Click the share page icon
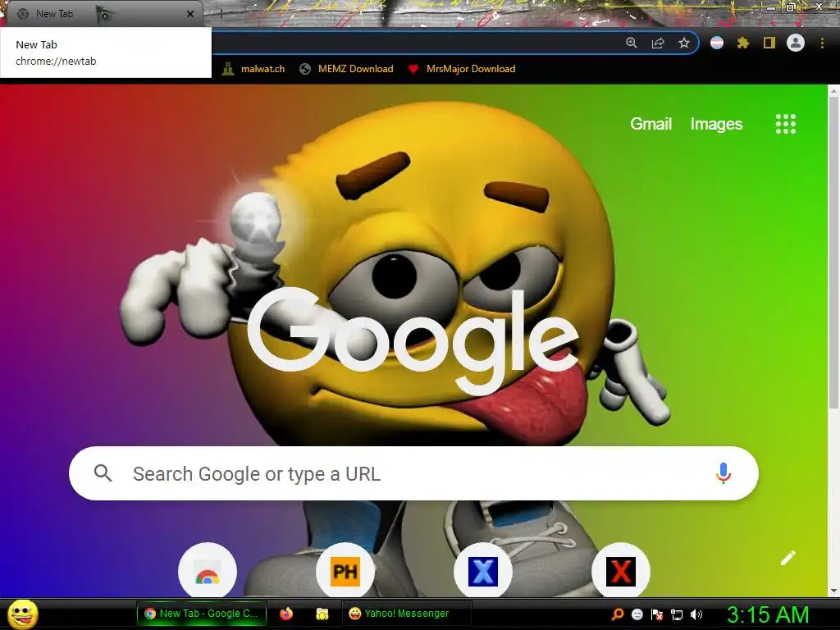The image size is (840, 630). click(x=658, y=43)
